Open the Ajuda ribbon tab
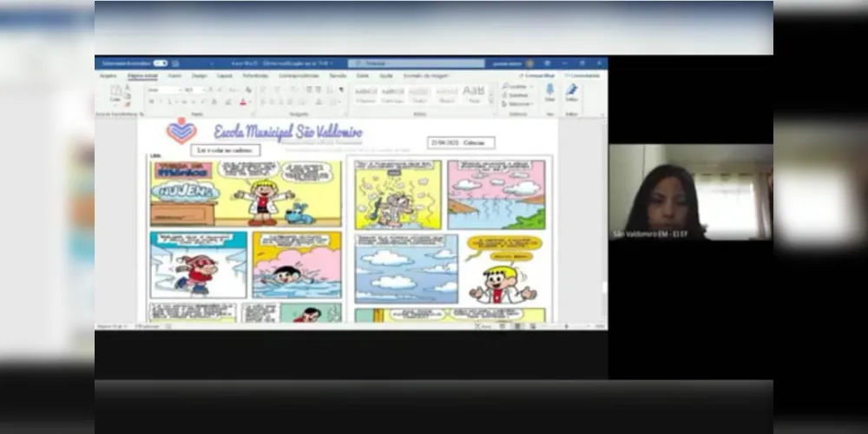Screen dimensions: 868x434 386,76
